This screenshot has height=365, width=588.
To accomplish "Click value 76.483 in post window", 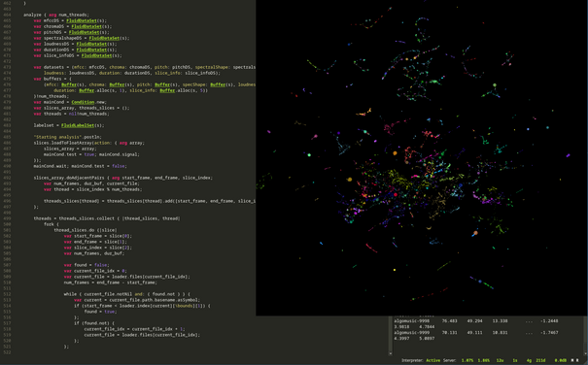I will point(449,320).
